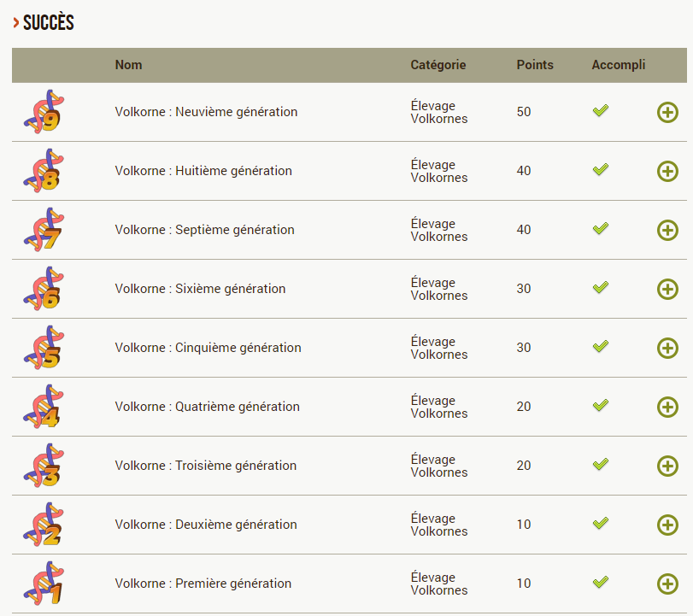The height and width of the screenshot is (616, 693).
Task: Open Volkorne : Septième génération achievement name
Action: click(205, 230)
